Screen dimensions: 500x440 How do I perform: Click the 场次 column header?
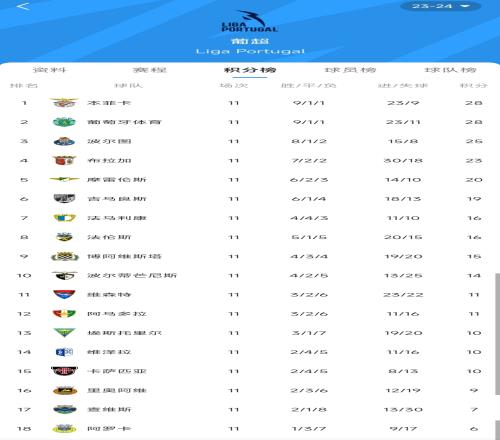tap(234, 85)
